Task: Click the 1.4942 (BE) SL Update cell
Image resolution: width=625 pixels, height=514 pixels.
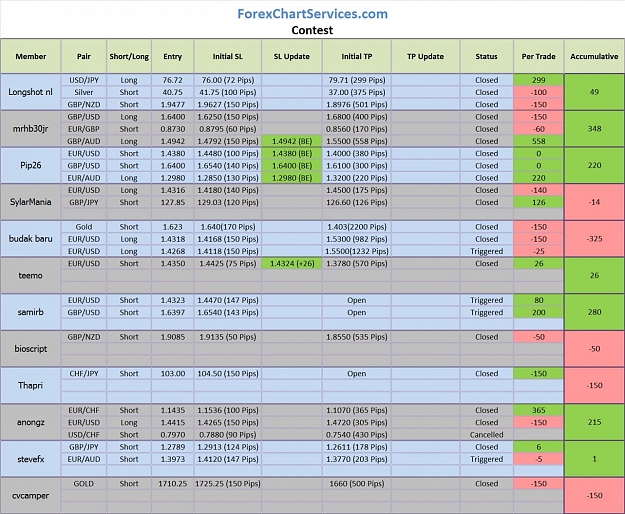Action: 292,141
